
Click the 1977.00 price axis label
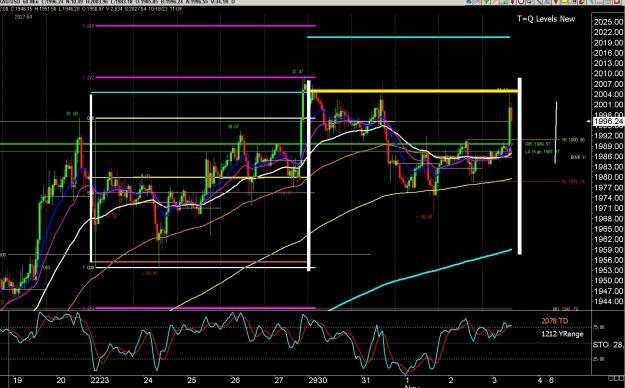[609, 188]
